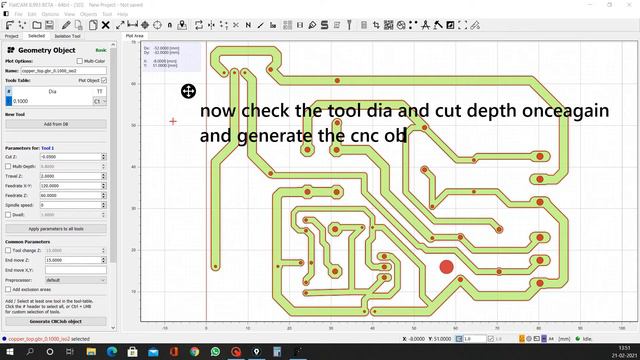Click the replot loop arrows icon
This screenshot has height=360, width=640.
pos(199,25)
